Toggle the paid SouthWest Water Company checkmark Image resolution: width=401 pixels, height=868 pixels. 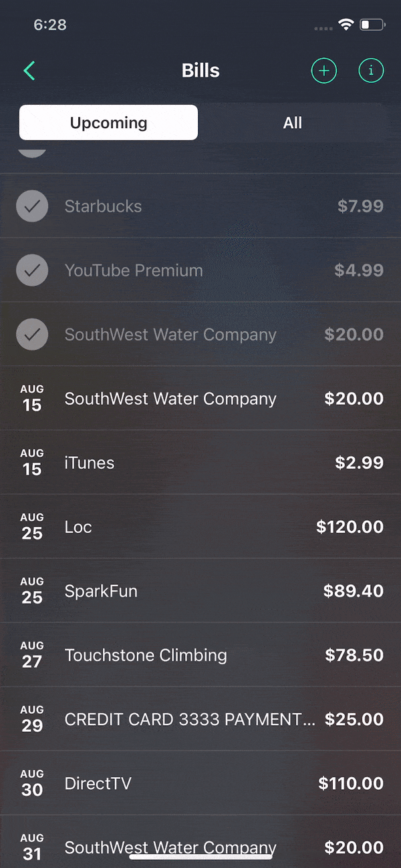click(x=32, y=334)
